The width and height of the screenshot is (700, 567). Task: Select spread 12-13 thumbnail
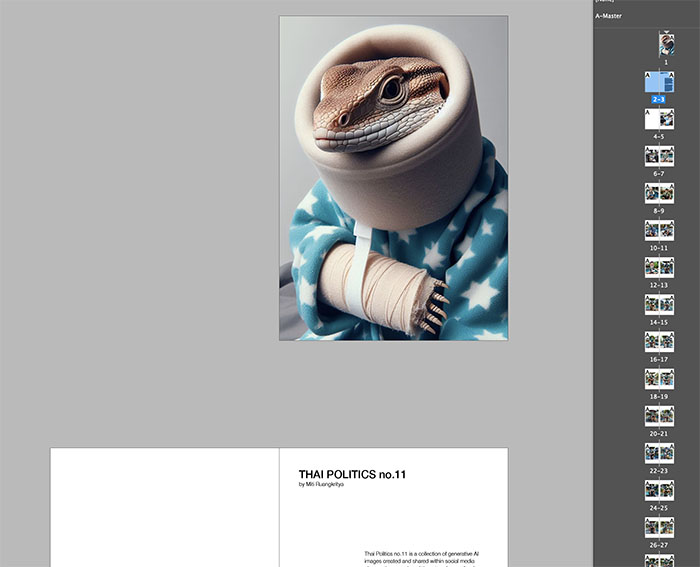(x=659, y=267)
